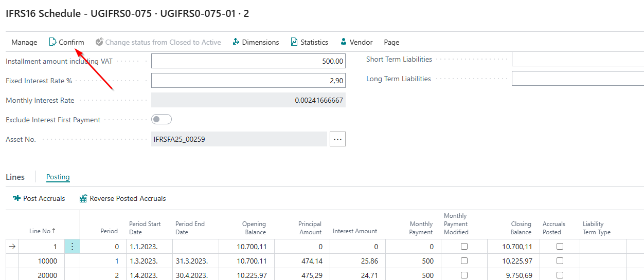The width and height of the screenshot is (644, 280).
Task: Sort by Line No column header
Action: (x=42, y=231)
